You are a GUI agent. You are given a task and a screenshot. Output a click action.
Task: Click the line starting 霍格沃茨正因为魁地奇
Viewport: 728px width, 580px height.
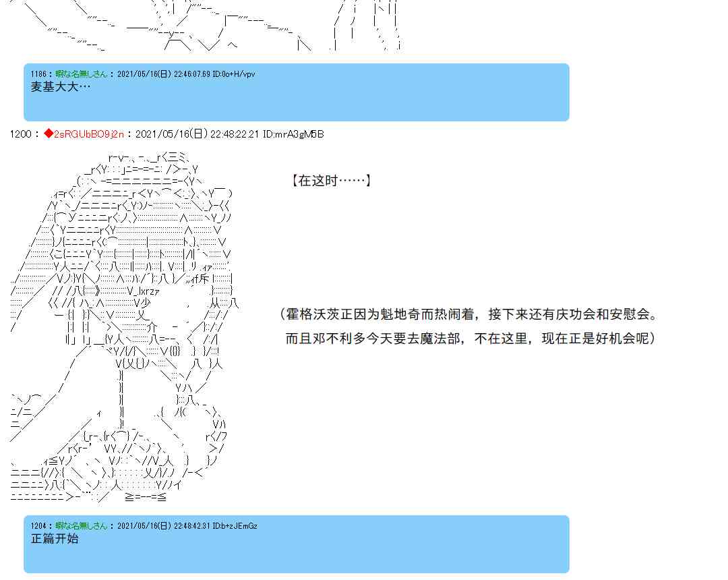coord(469,314)
